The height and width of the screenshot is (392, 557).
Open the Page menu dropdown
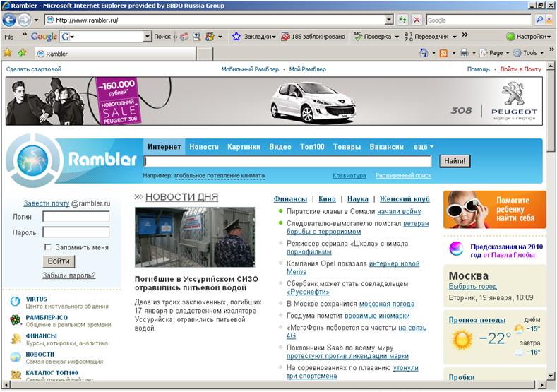508,53
